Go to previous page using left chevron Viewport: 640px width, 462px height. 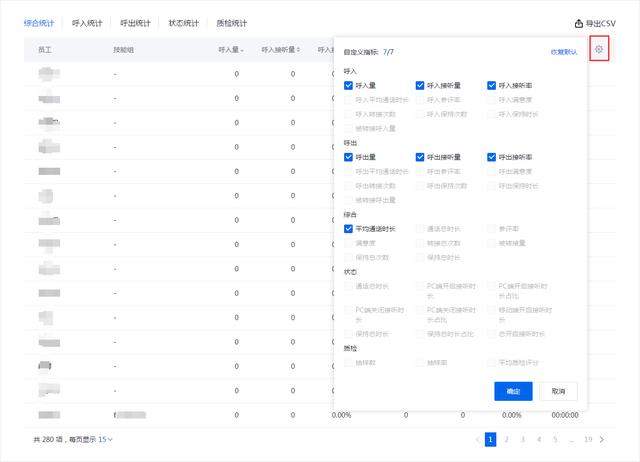click(478, 440)
